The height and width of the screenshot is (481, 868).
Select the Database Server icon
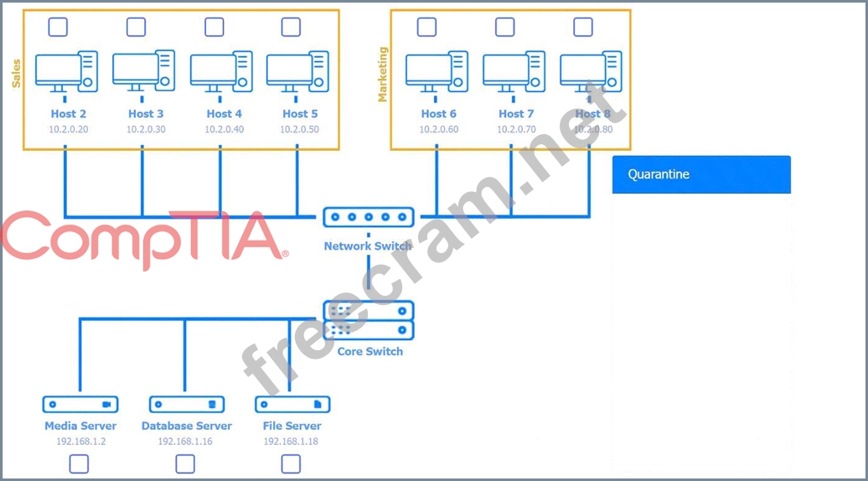186,405
